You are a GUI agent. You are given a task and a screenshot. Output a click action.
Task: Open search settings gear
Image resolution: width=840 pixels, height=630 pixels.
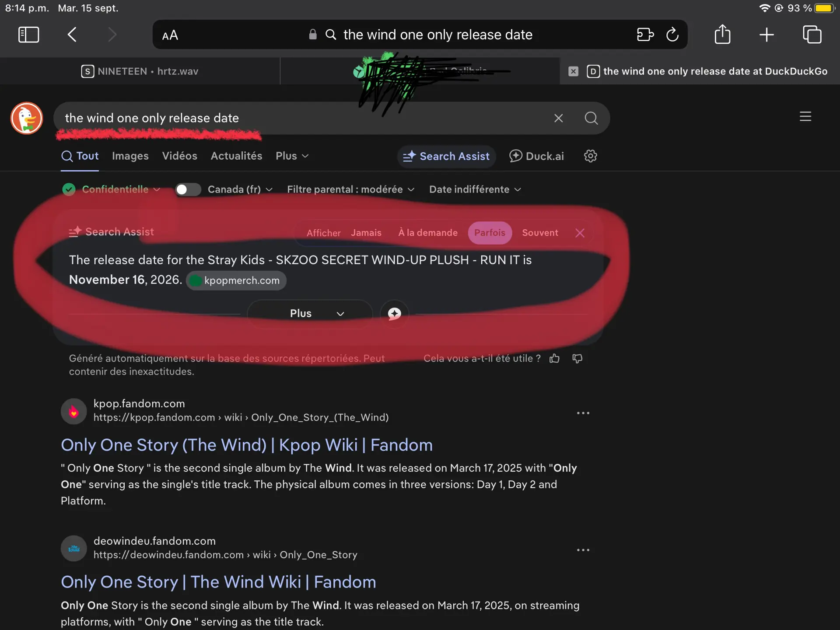click(x=591, y=156)
